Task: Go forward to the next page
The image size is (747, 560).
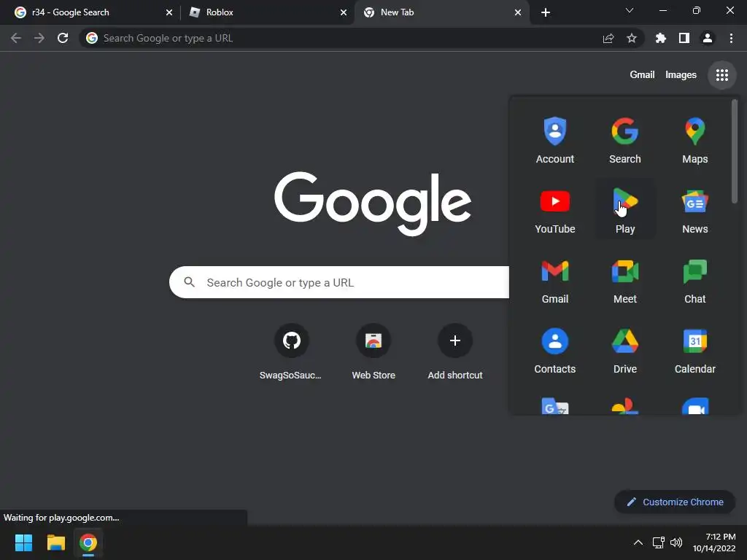Action: pos(39,38)
